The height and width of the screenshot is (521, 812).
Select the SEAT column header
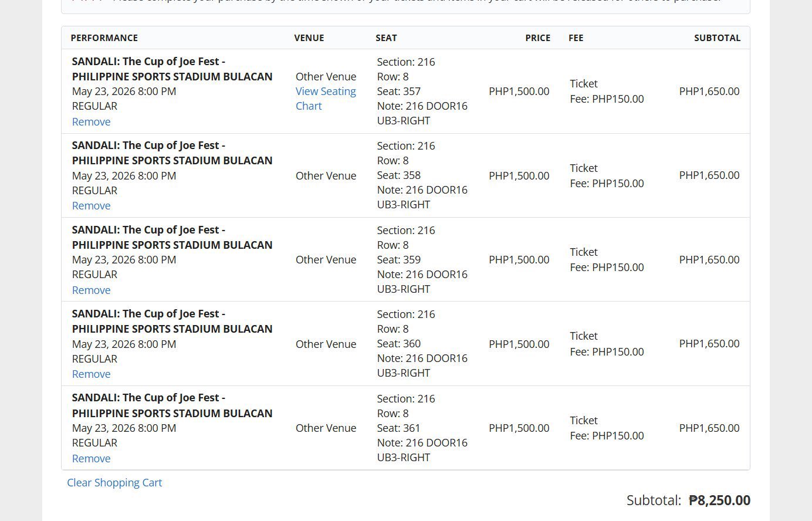pos(386,38)
